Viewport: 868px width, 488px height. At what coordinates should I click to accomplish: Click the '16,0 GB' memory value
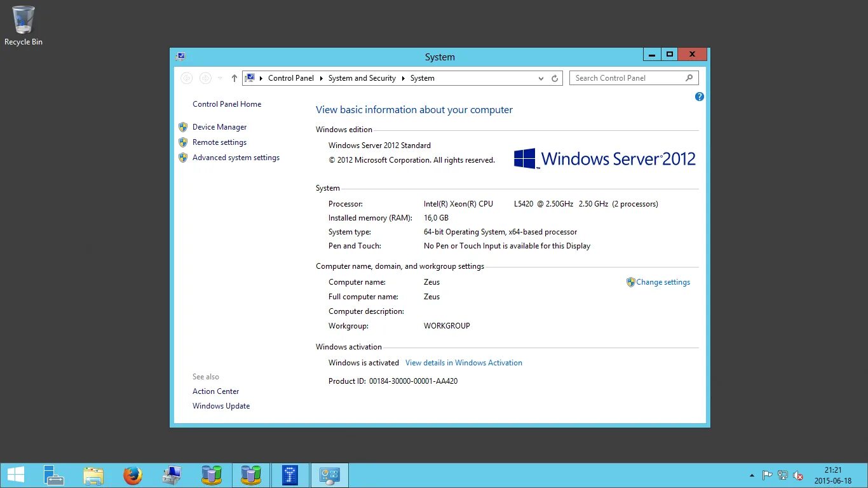(436, 218)
